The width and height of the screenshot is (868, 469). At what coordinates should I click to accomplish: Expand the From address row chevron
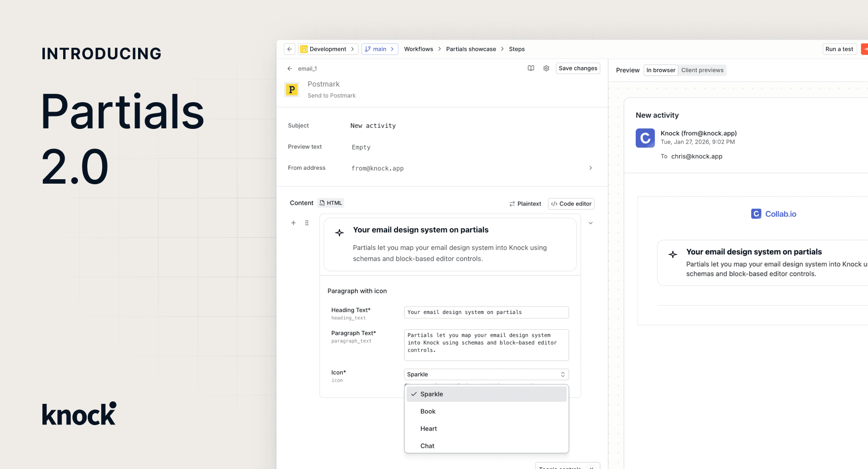click(590, 168)
